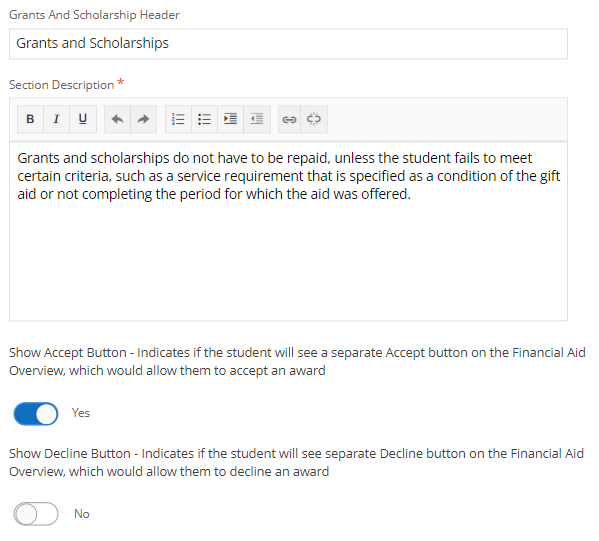The height and width of the screenshot is (541, 599).
Task: Click inside the Section Description text area
Action: pos(288,231)
